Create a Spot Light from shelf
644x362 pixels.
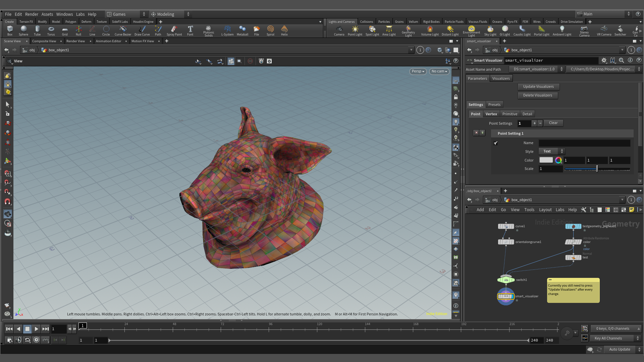click(x=372, y=31)
